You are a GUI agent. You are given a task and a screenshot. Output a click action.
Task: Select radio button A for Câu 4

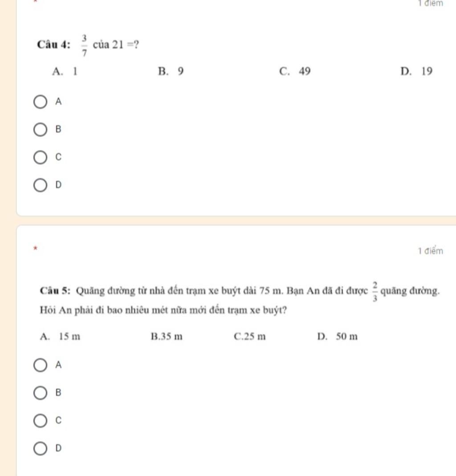(40, 102)
